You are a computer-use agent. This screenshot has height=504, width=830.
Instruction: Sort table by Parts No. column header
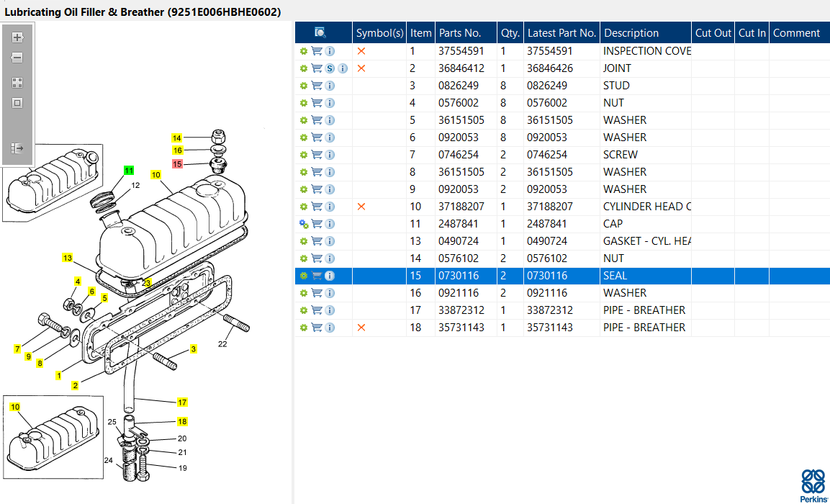[460, 32]
